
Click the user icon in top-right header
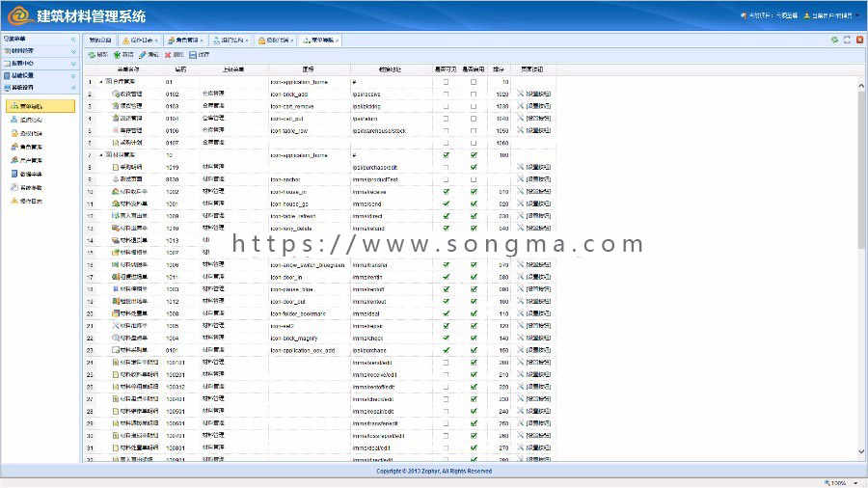pyautogui.click(x=807, y=16)
